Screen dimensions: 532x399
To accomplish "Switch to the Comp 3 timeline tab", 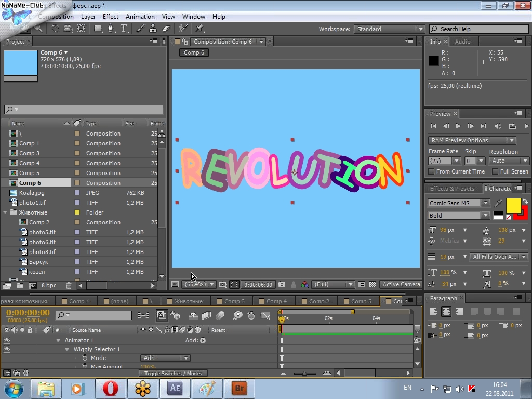I will (234, 301).
